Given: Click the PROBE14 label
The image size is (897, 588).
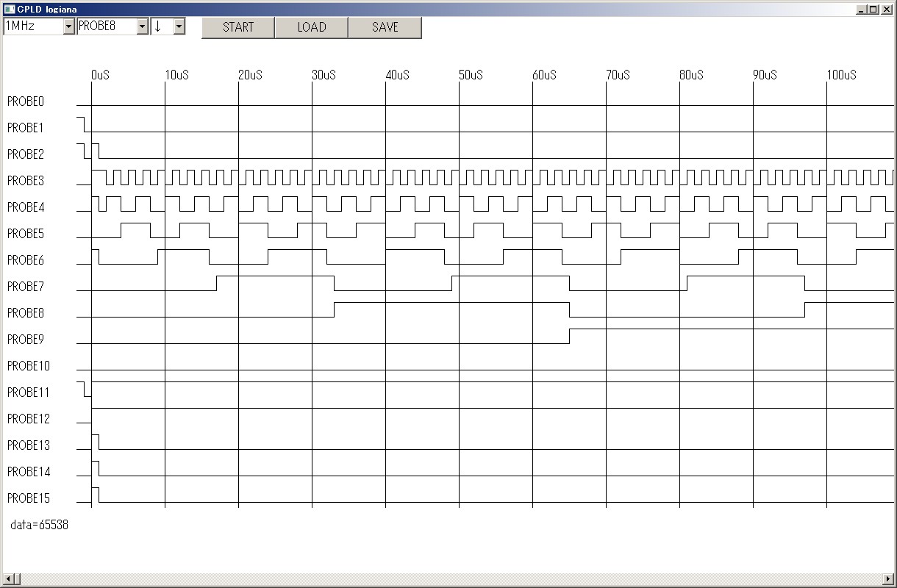Looking at the screenshot, I should 29,472.
